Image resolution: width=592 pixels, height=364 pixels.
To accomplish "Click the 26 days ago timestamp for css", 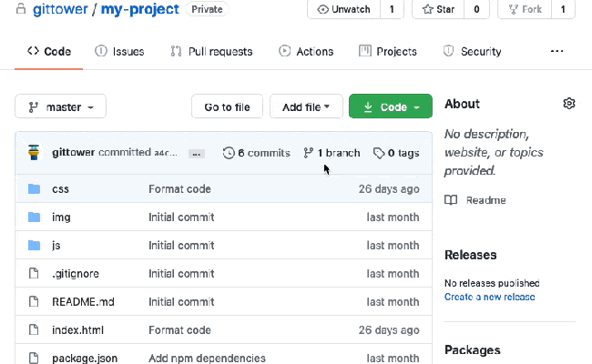I will pyautogui.click(x=389, y=189).
